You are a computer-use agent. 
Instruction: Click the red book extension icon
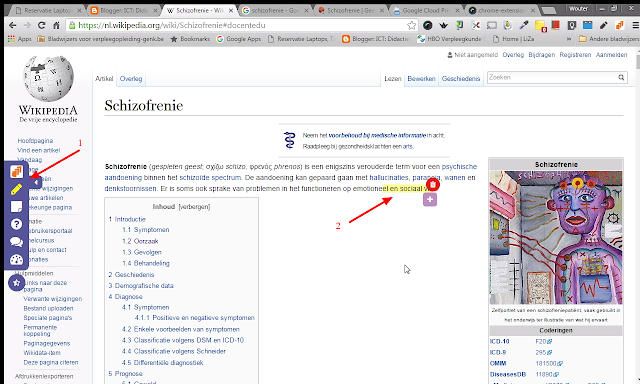(x=556, y=25)
